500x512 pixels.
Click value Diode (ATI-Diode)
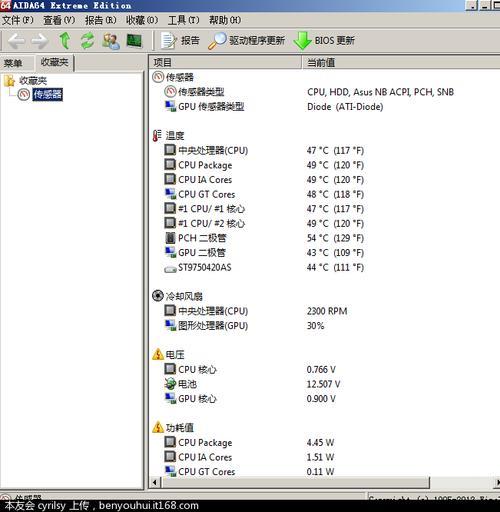pos(345,107)
